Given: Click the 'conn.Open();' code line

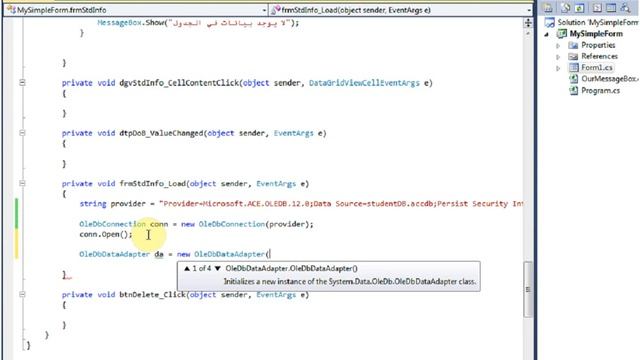Looking at the screenshot, I should [x=106, y=234].
